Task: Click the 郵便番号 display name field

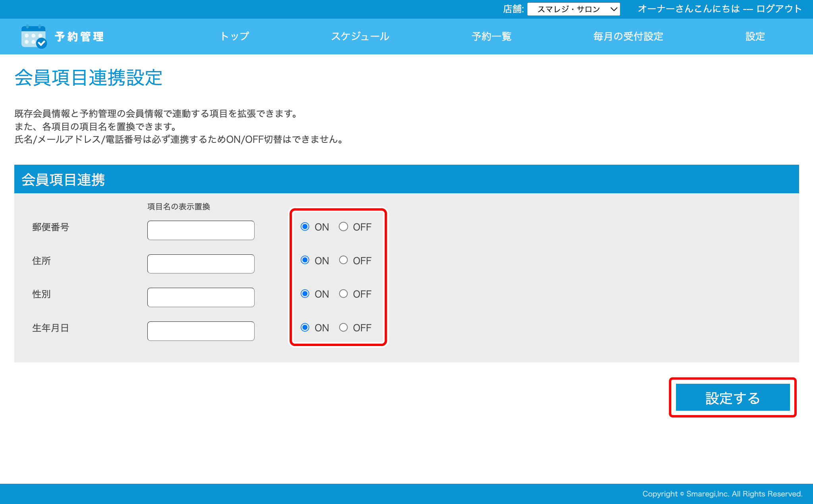Action: point(201,230)
